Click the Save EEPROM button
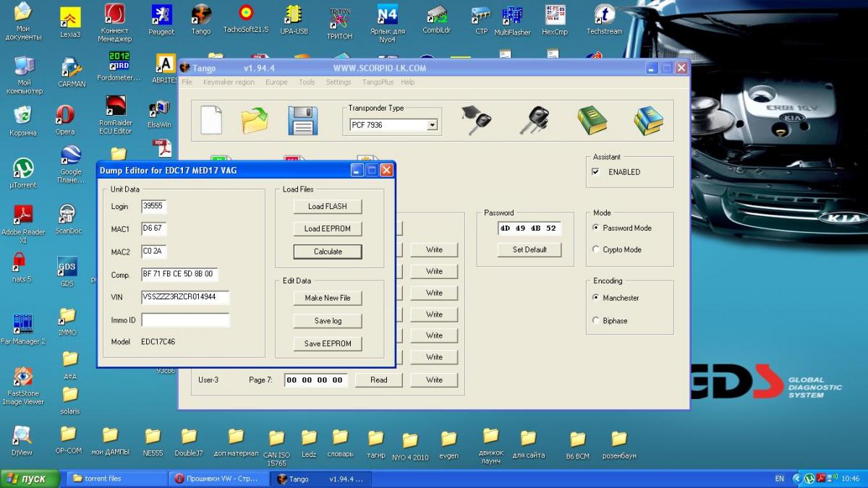 pos(328,343)
